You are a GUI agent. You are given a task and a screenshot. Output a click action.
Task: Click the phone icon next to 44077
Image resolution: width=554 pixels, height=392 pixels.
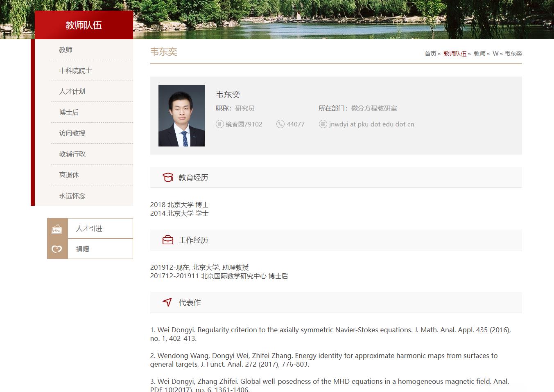click(x=280, y=124)
